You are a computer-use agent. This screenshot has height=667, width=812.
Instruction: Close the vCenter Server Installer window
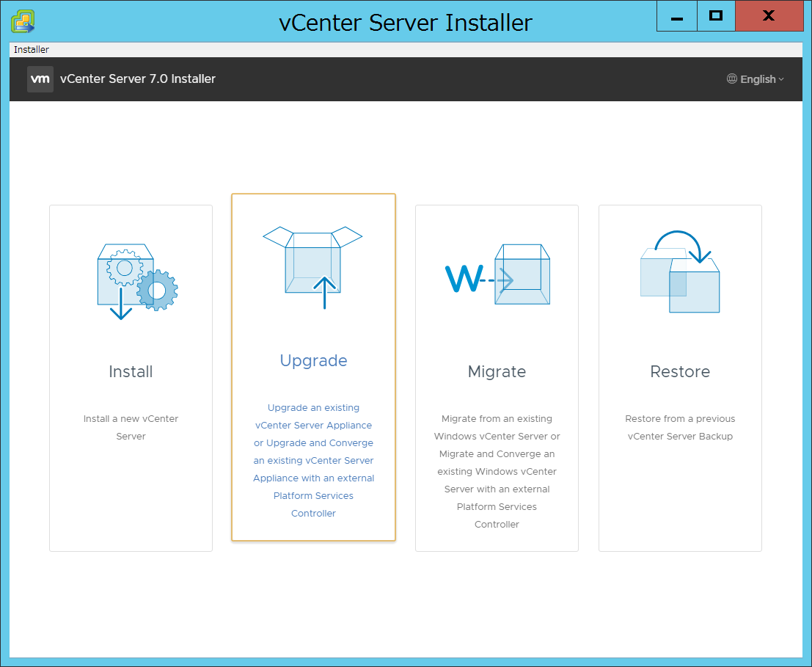pyautogui.click(x=769, y=16)
